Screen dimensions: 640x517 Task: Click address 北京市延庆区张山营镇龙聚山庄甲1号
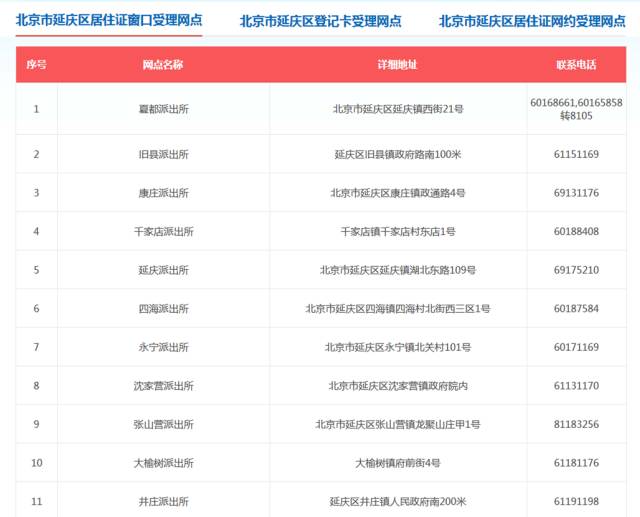coord(398,424)
